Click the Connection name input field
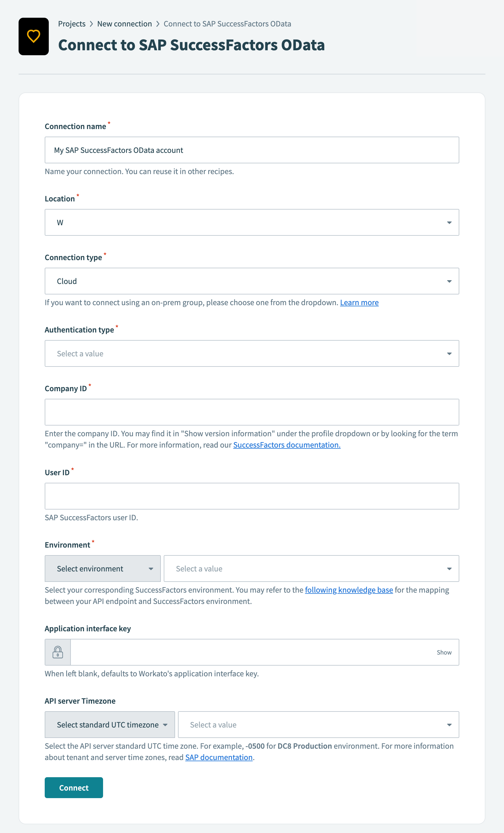Image resolution: width=504 pixels, height=833 pixels. [252, 150]
